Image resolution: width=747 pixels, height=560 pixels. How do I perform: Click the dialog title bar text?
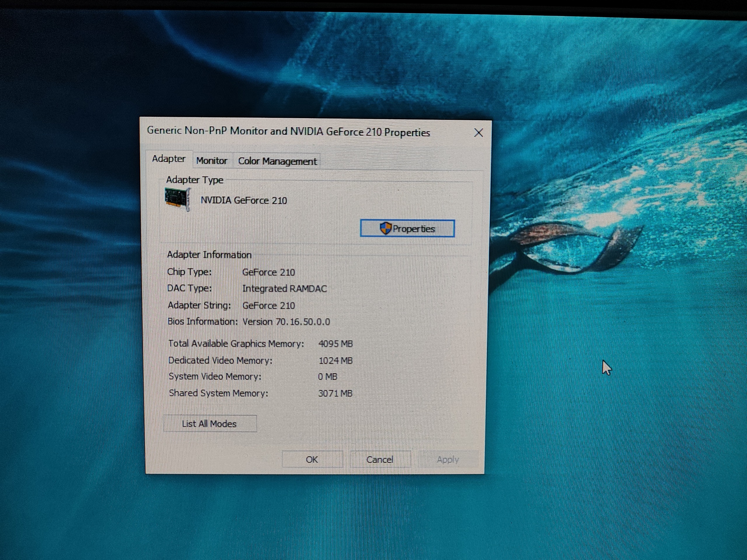point(288,132)
